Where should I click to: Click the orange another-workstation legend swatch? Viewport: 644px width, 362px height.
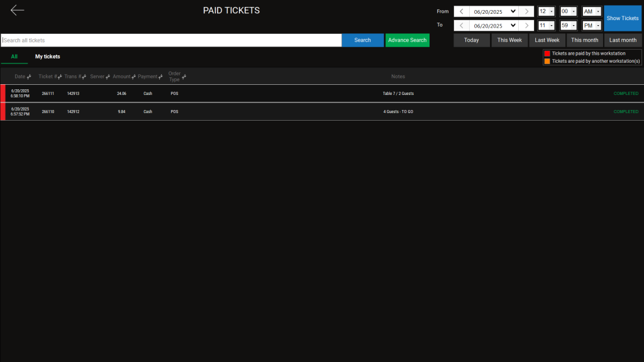[x=547, y=61]
